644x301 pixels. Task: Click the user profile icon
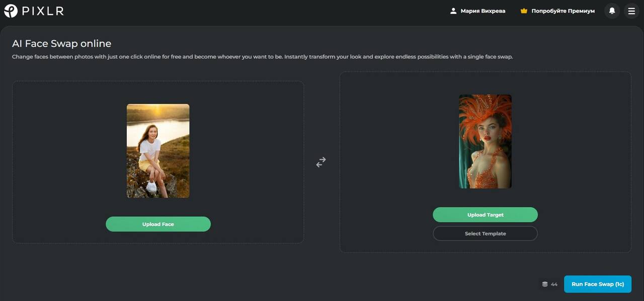(x=453, y=11)
